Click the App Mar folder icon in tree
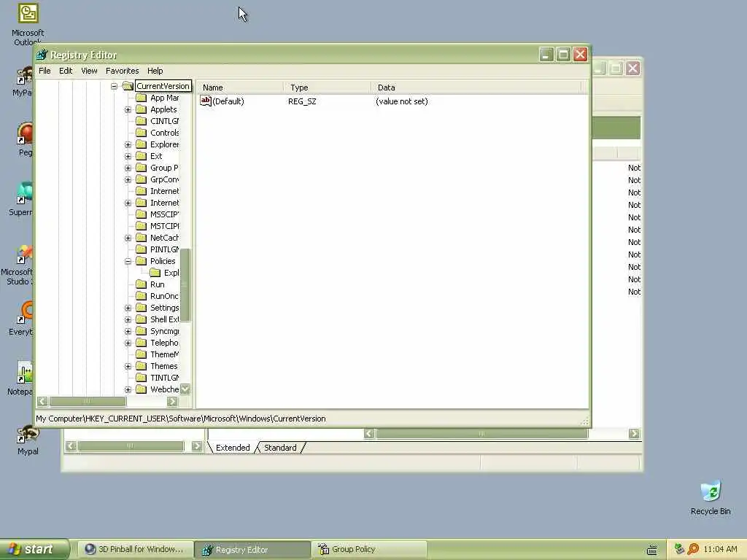The image size is (747, 560). pos(141,98)
